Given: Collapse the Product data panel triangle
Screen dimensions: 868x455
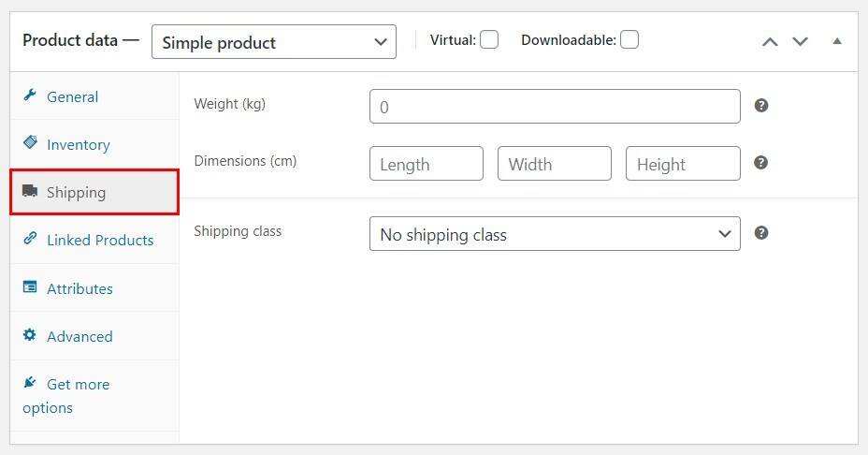Looking at the screenshot, I should [837, 41].
